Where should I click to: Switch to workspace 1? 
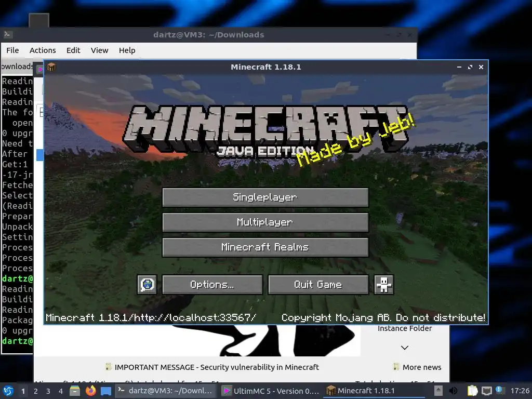click(x=23, y=391)
